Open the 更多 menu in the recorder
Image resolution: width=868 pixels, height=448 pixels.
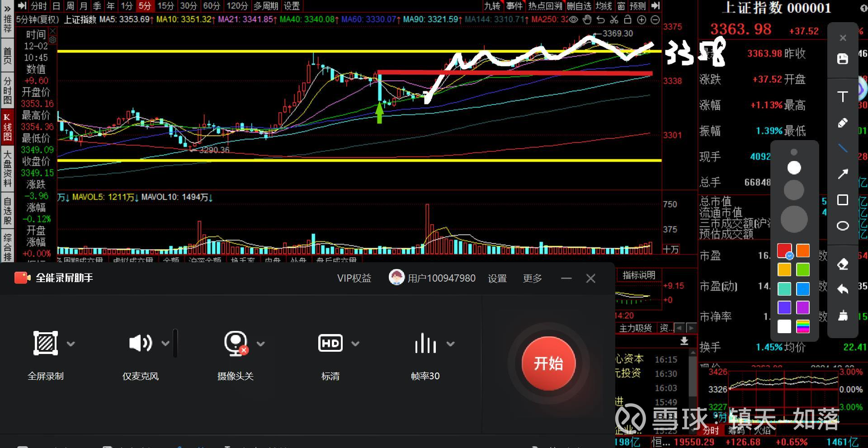click(532, 278)
